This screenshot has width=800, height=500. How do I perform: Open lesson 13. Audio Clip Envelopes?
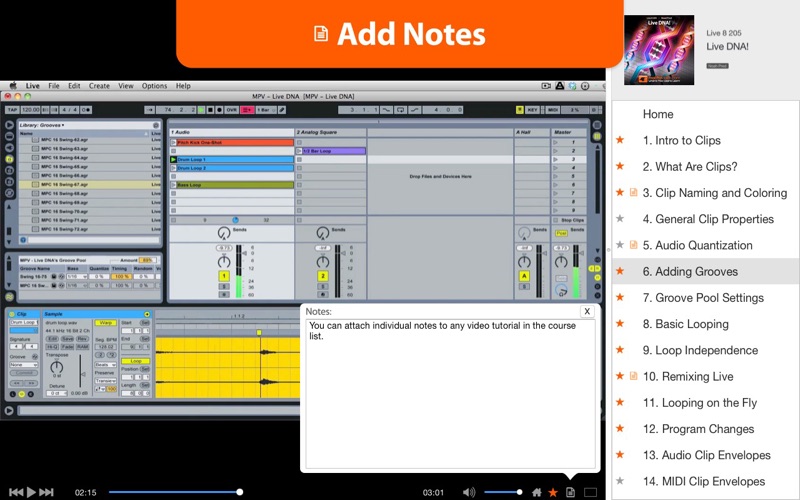(707, 455)
